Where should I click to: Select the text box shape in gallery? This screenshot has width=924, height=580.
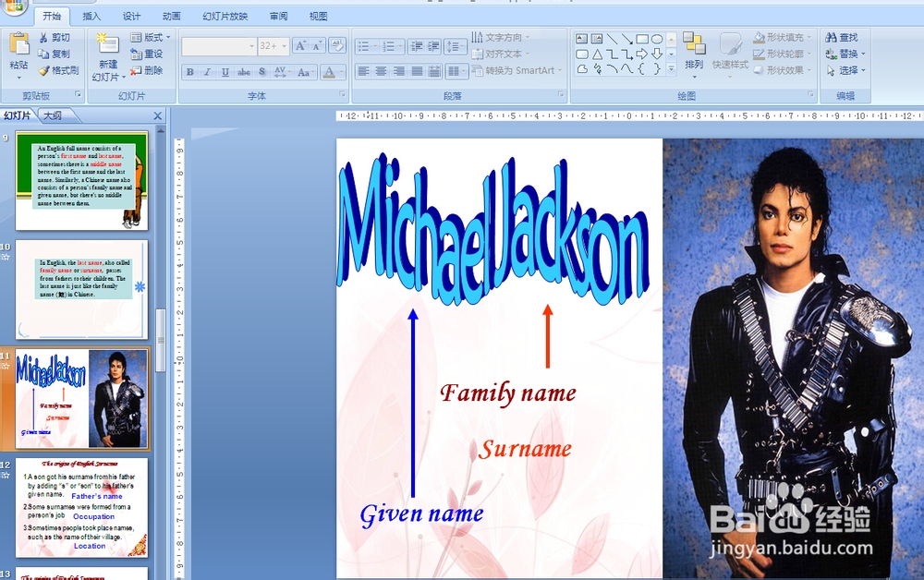pos(581,40)
